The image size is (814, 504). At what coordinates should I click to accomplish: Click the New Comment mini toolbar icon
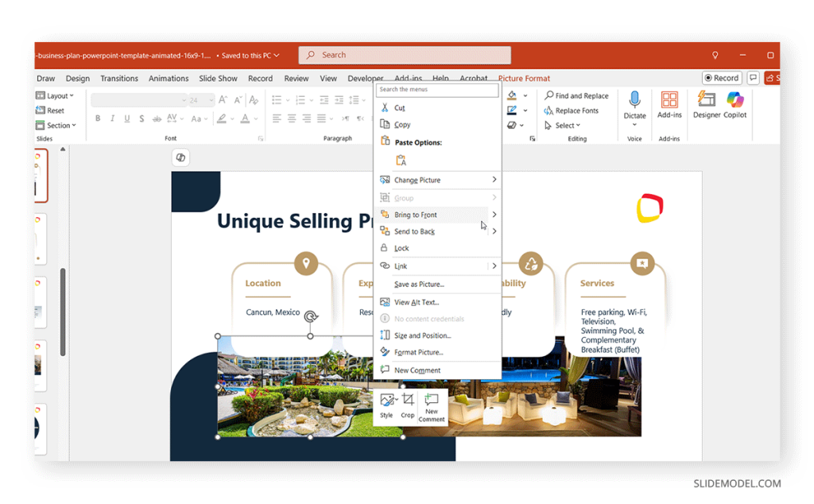coord(432,405)
